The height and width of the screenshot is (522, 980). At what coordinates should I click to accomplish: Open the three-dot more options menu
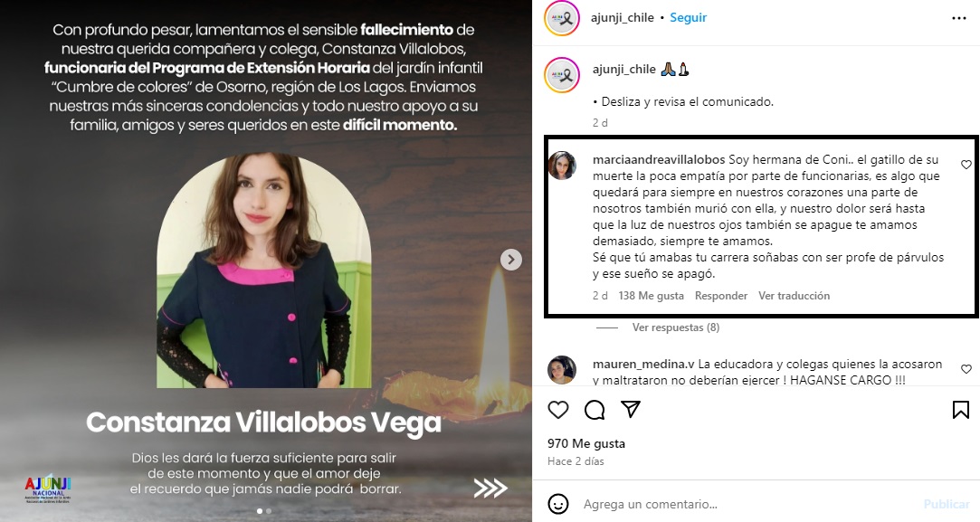[x=959, y=18]
